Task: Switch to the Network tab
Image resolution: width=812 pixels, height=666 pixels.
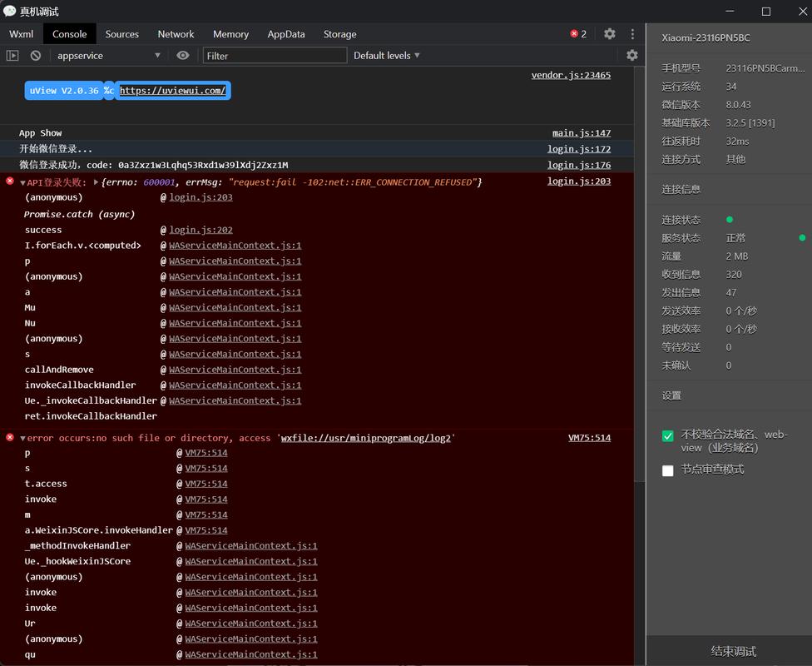Action: (x=176, y=34)
